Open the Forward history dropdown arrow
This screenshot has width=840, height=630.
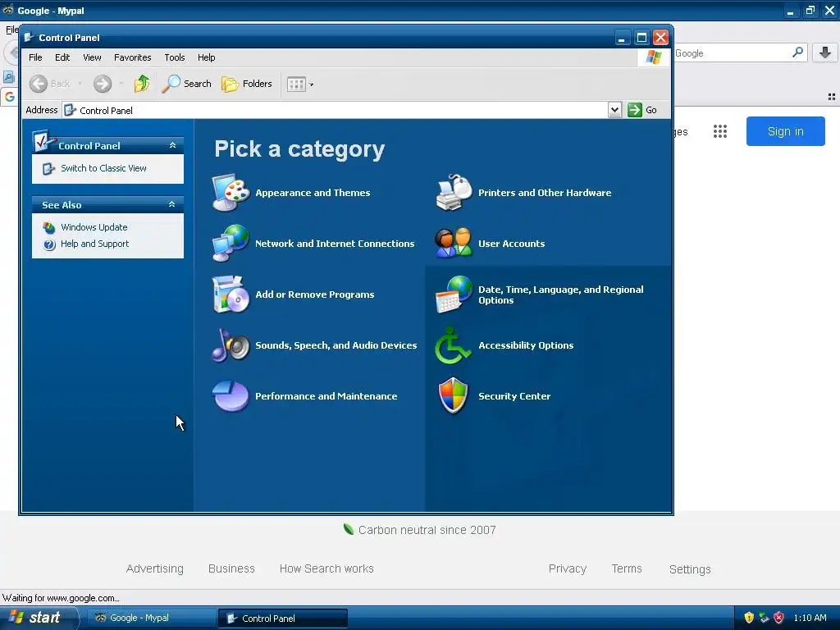point(121,84)
